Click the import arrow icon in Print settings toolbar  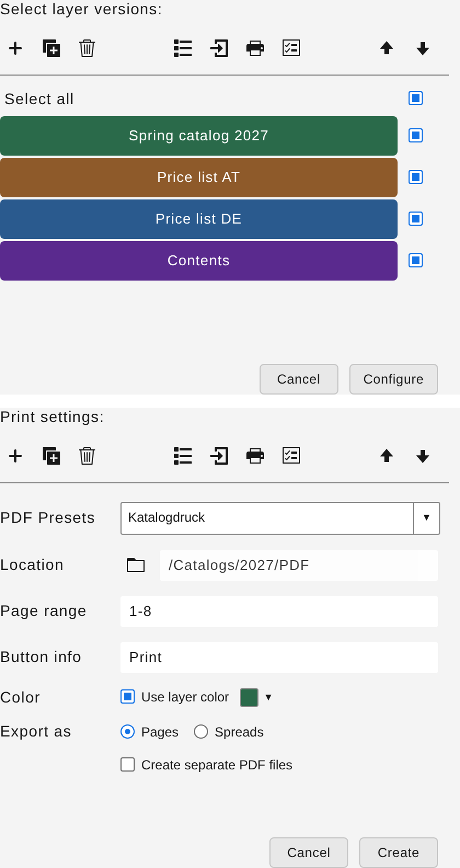click(x=219, y=456)
